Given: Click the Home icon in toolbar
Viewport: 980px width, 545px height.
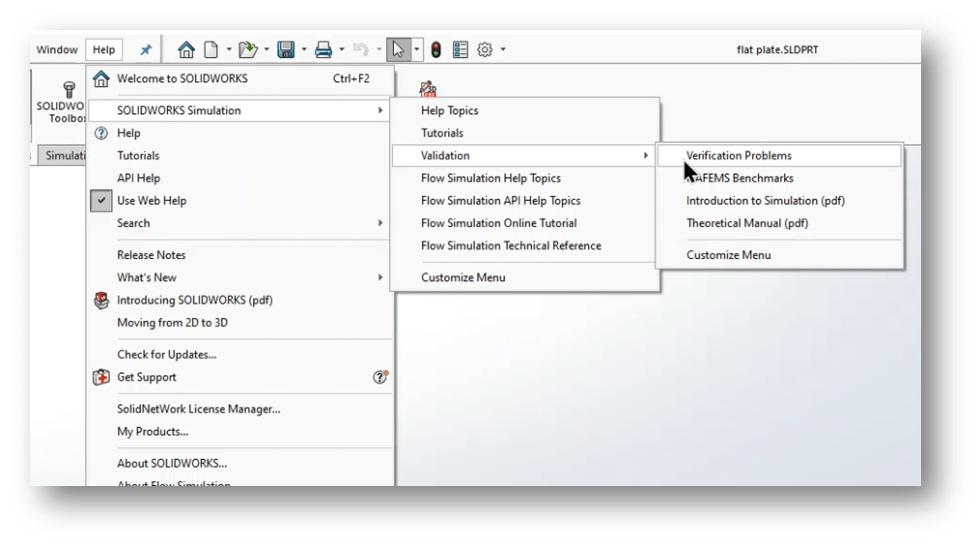Looking at the screenshot, I should 186,49.
